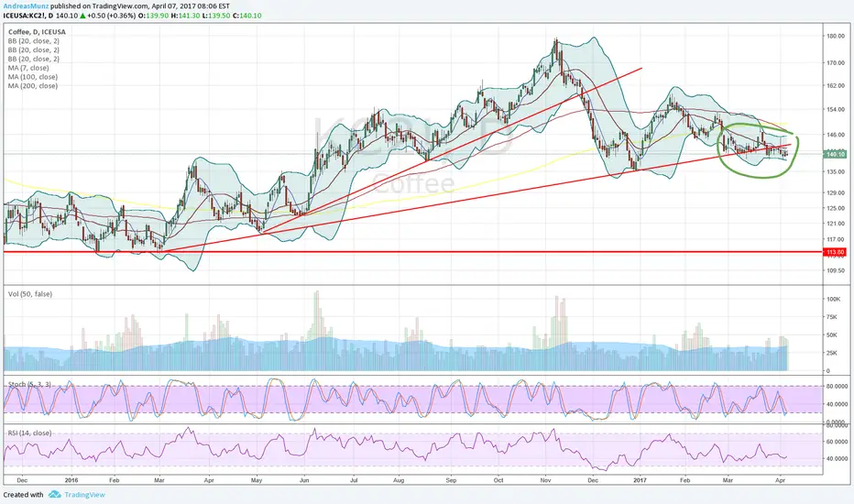
Task: Select the RSI (14, close) indicator label
Action: click(29, 433)
